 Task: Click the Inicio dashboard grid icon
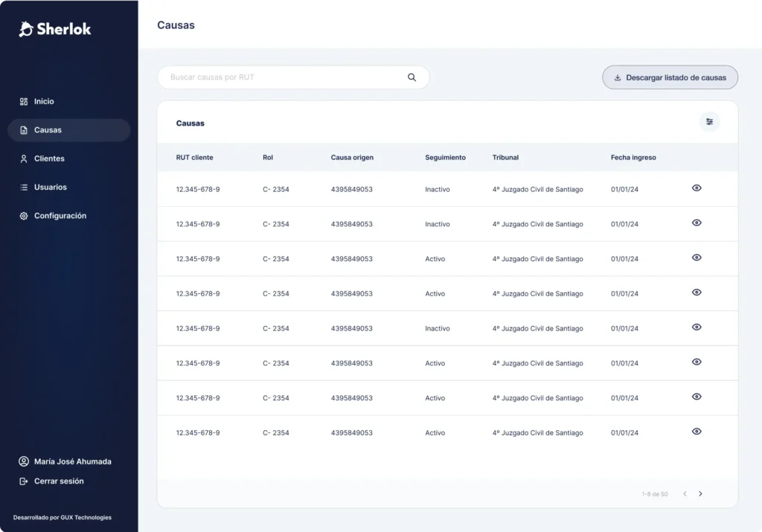pos(24,101)
